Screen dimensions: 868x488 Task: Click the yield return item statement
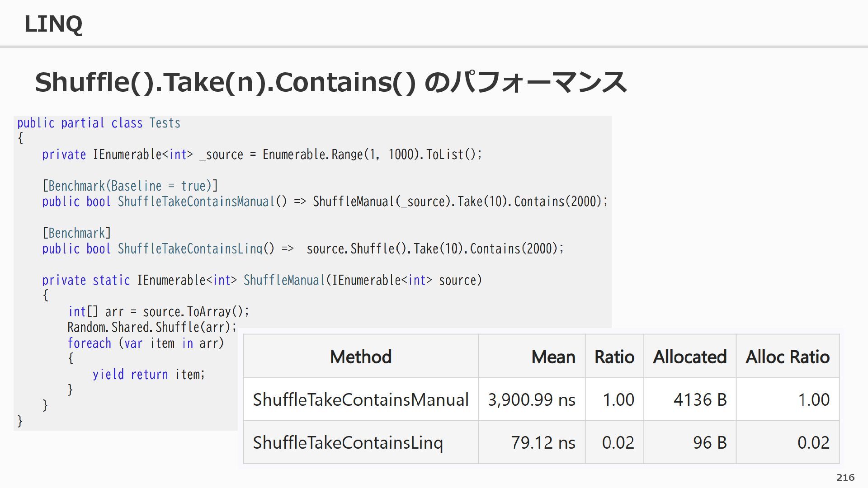coord(148,375)
